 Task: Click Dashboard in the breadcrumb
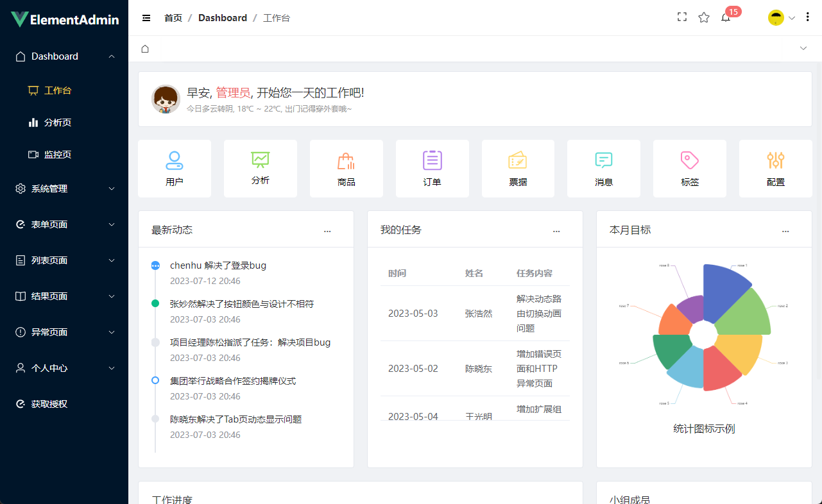pyautogui.click(x=223, y=18)
